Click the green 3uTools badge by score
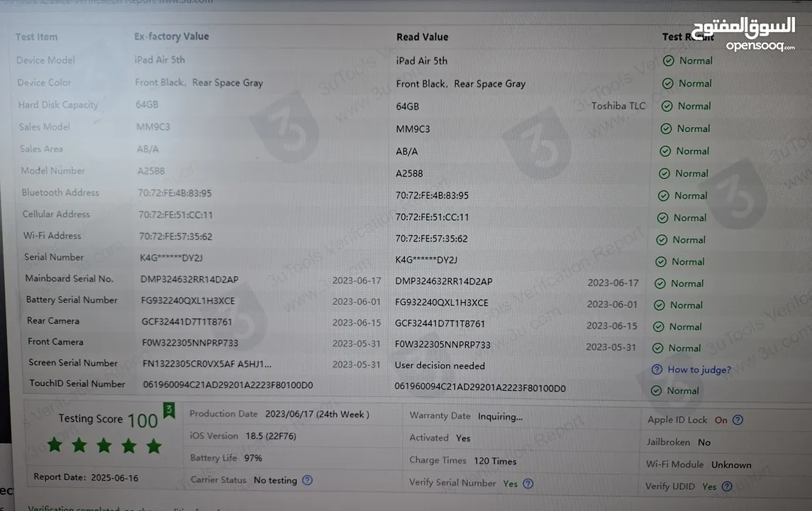Viewport: 812px width, 511px height. pyautogui.click(x=169, y=410)
